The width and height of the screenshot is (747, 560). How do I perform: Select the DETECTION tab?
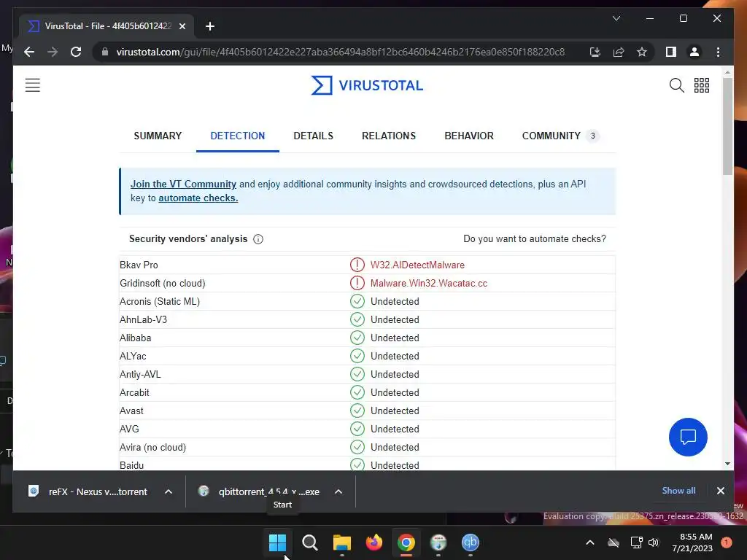coord(238,136)
